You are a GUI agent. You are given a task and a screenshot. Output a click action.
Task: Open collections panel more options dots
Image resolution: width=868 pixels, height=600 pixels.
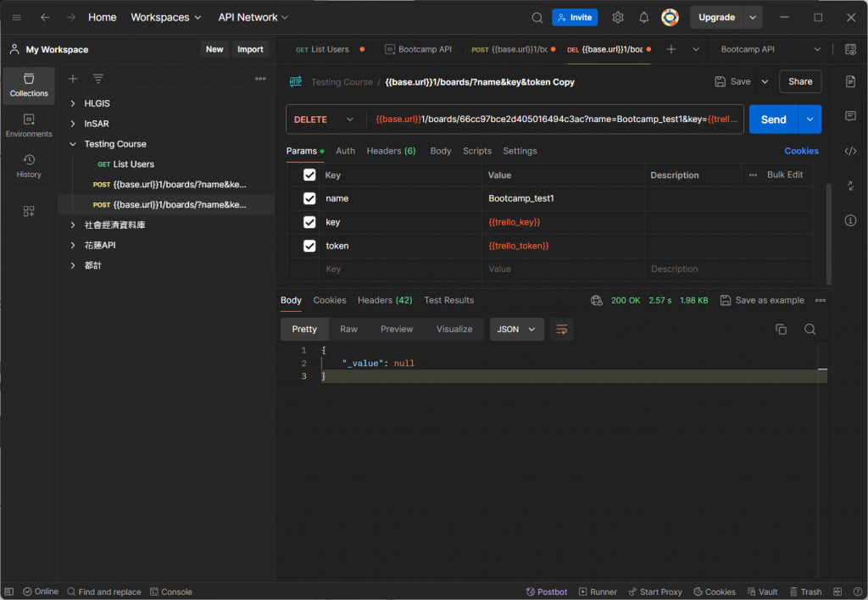[260, 79]
